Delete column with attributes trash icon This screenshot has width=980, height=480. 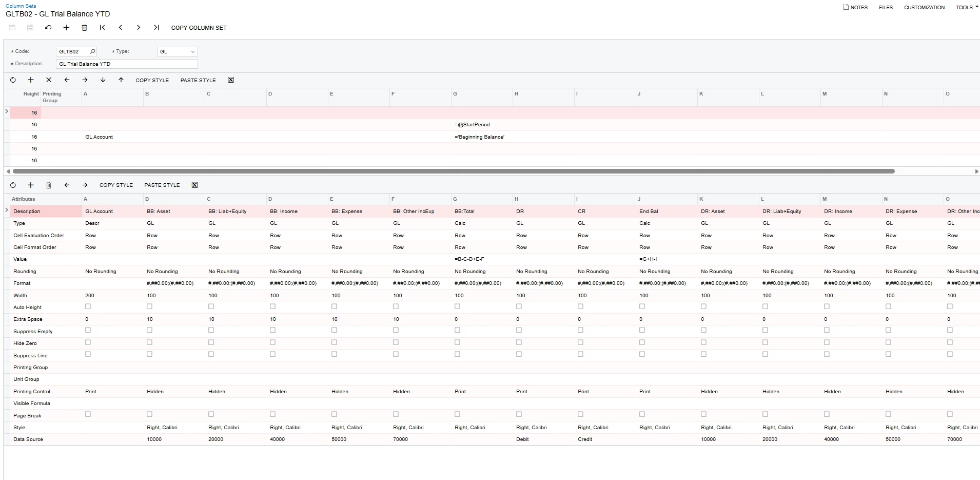point(49,185)
